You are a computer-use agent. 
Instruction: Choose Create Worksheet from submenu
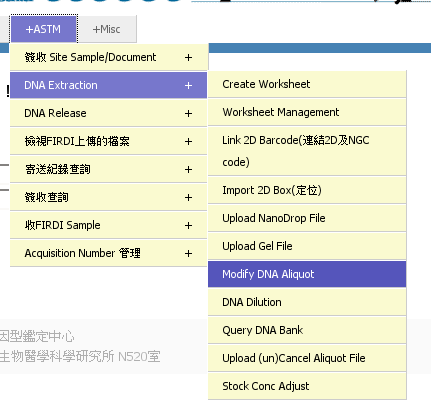coord(307,84)
